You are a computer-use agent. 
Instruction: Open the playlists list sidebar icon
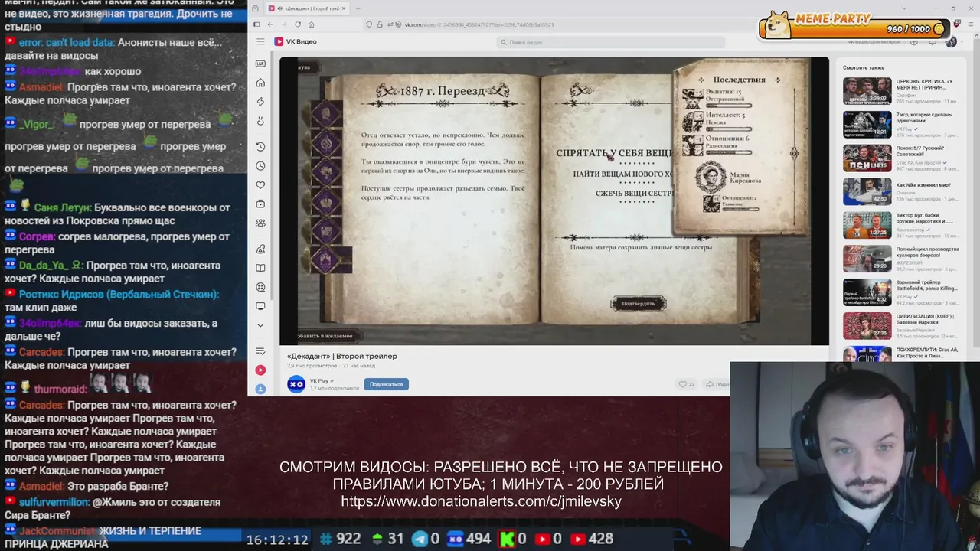tap(260, 351)
